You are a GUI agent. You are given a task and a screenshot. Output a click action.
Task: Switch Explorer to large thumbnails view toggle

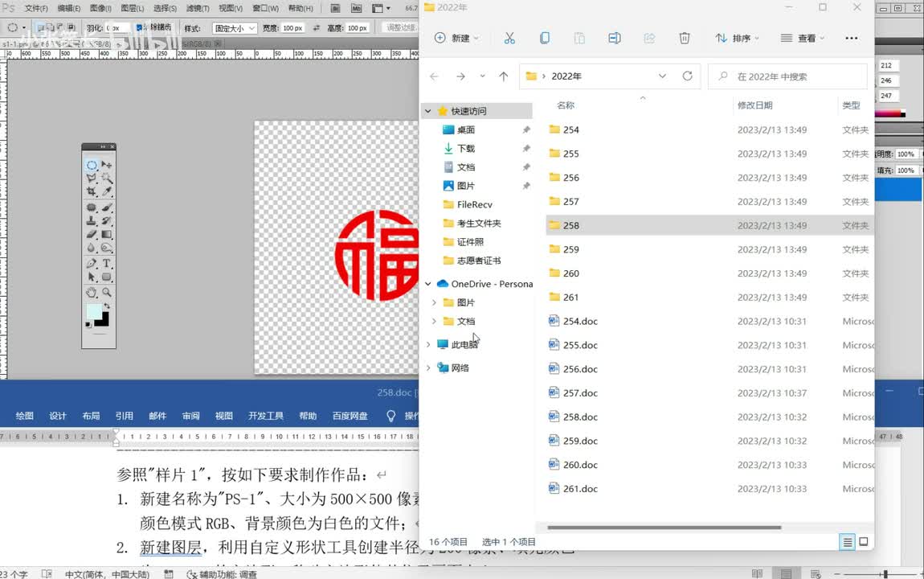[863, 542]
